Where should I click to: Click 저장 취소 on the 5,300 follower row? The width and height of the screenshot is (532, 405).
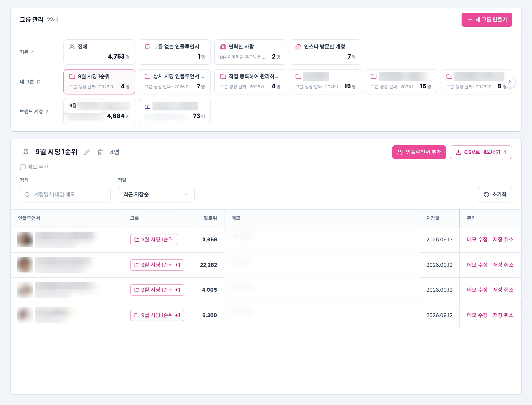point(503,315)
